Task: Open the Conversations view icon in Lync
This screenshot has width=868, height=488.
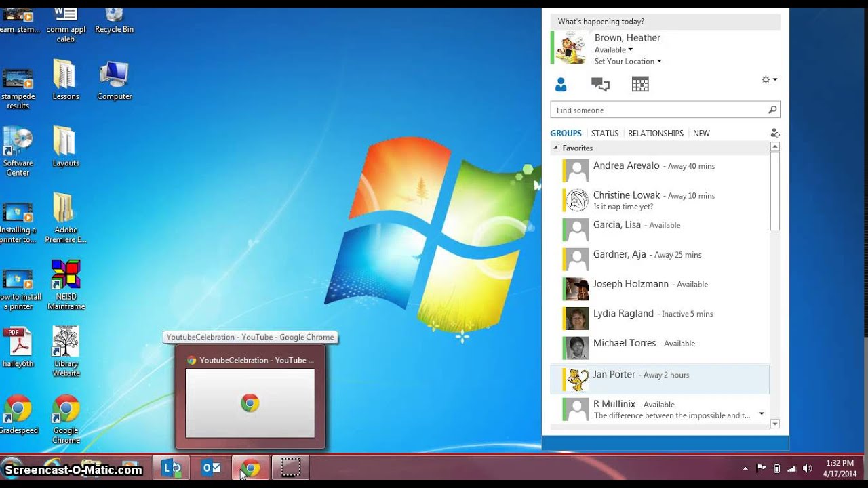Action: tap(600, 85)
